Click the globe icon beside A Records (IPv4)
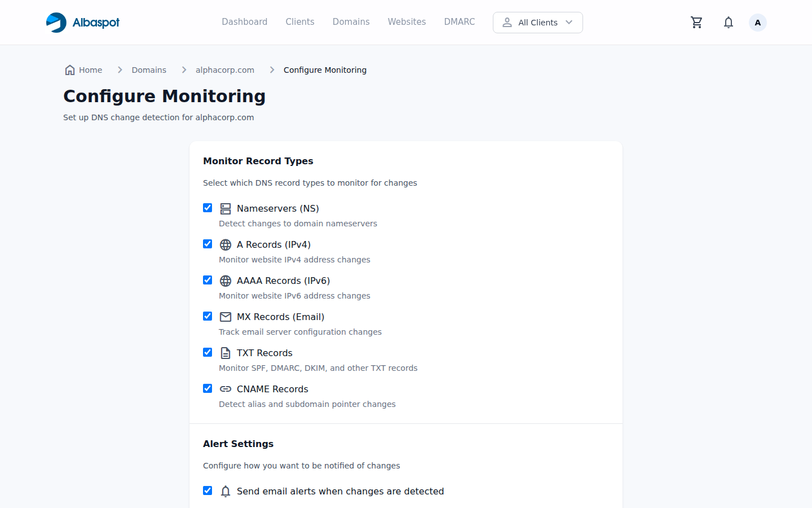The image size is (812, 508). (x=226, y=244)
